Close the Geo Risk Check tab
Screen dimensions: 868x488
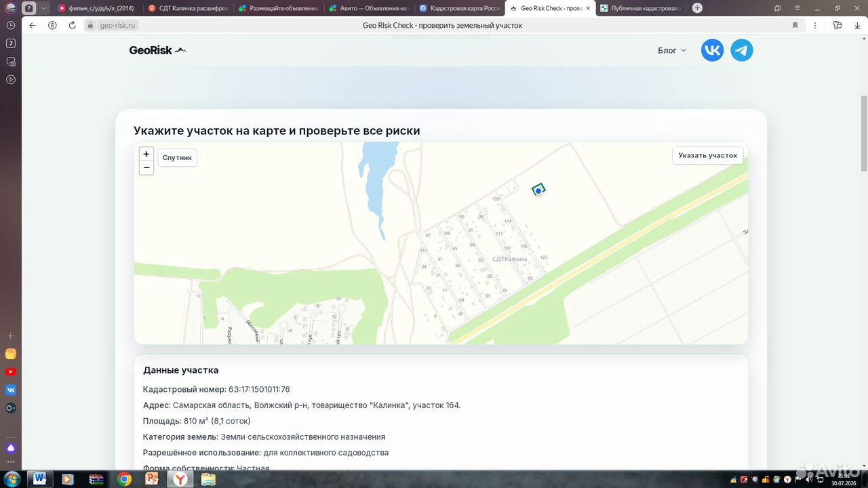[x=588, y=8]
